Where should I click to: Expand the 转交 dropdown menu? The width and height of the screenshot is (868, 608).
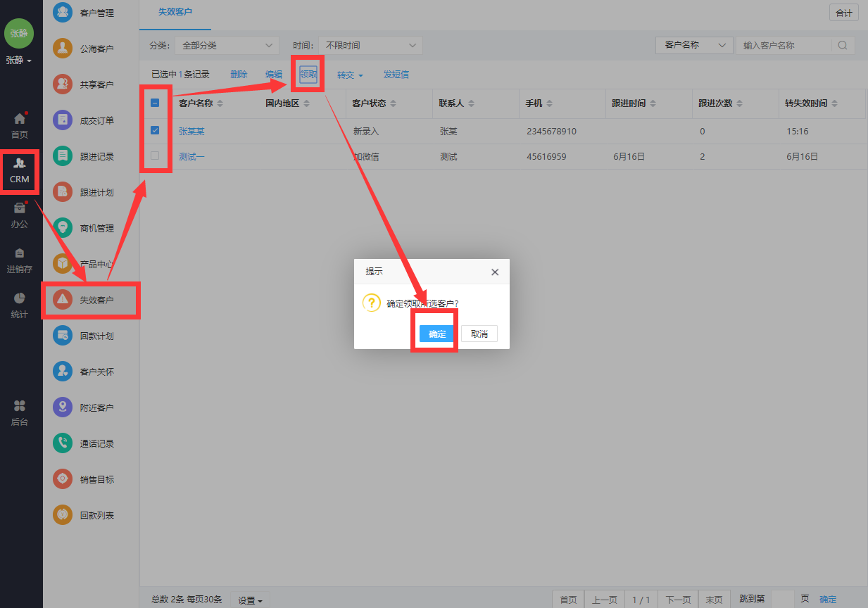[350, 75]
